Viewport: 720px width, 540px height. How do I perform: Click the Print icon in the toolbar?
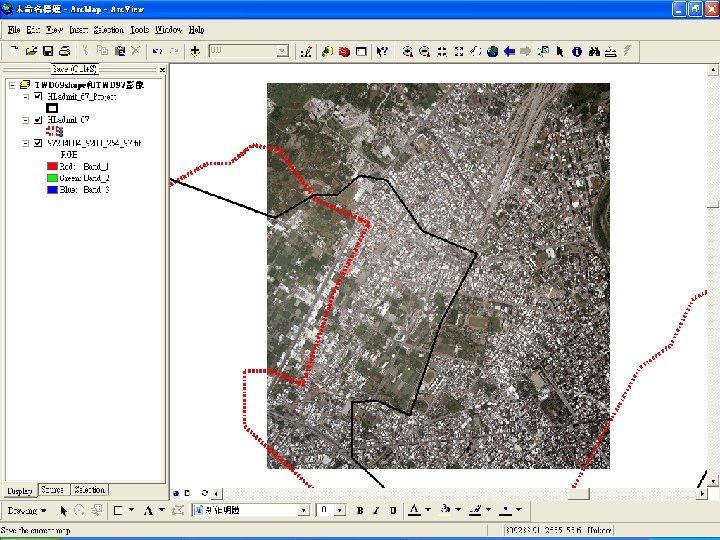point(65,51)
